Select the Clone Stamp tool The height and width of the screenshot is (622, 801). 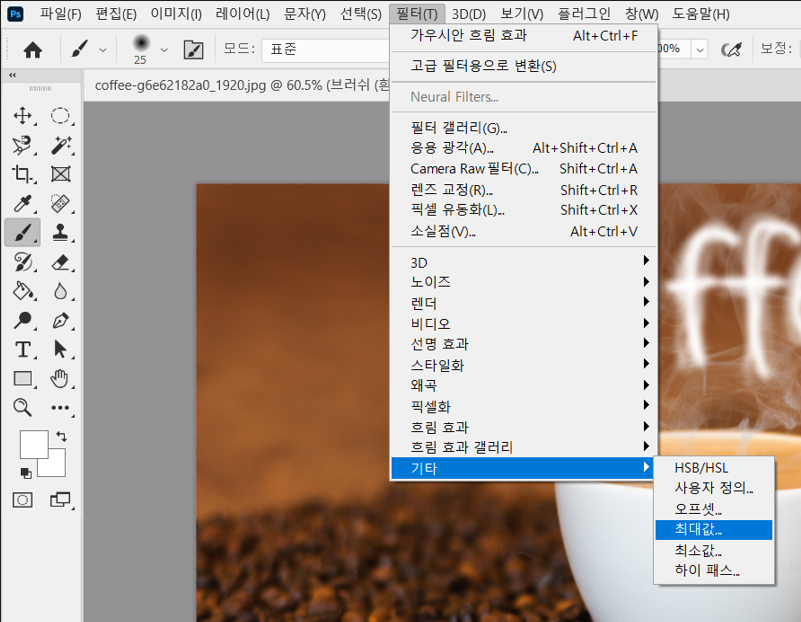pyautogui.click(x=60, y=233)
